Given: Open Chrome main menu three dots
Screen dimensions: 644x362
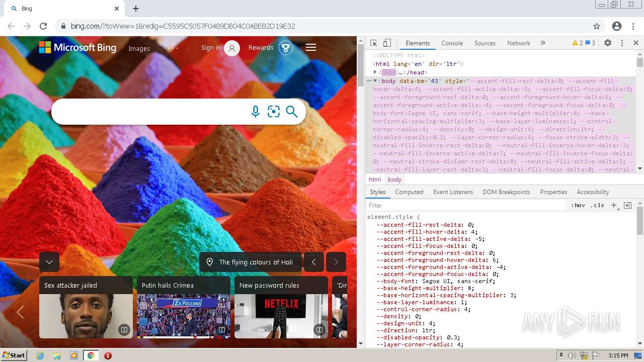Looking at the screenshot, I should click(633, 26).
